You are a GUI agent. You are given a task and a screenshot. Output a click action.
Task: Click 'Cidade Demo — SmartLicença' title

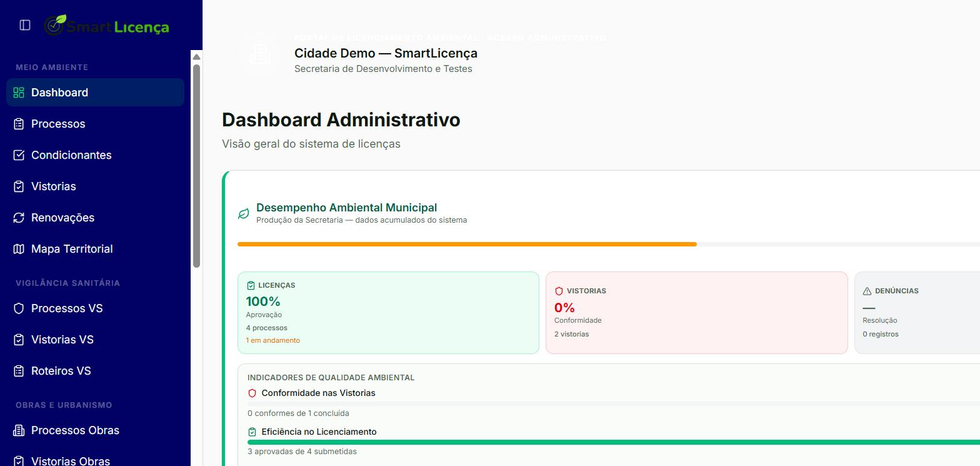click(x=386, y=53)
